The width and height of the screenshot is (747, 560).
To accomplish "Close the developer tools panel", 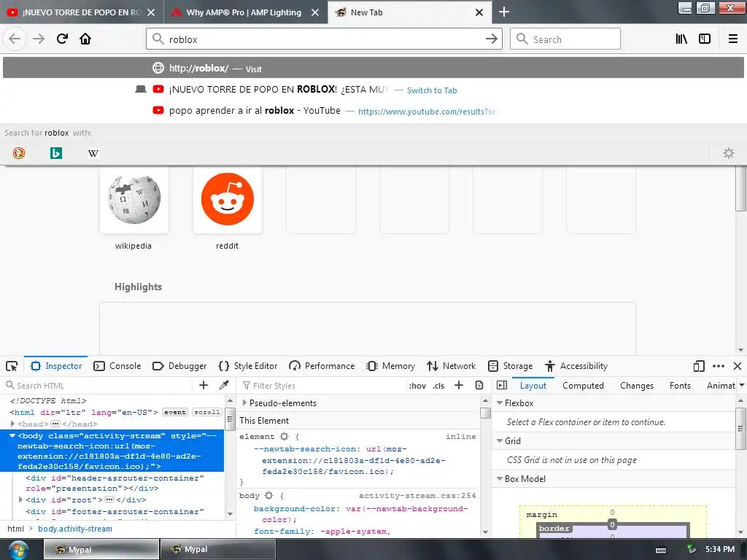I will click(738, 366).
